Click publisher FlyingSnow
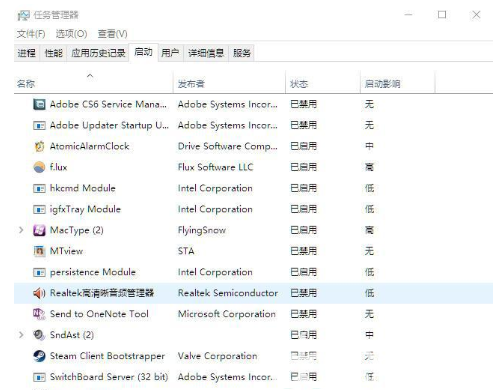 pyautogui.click(x=202, y=230)
